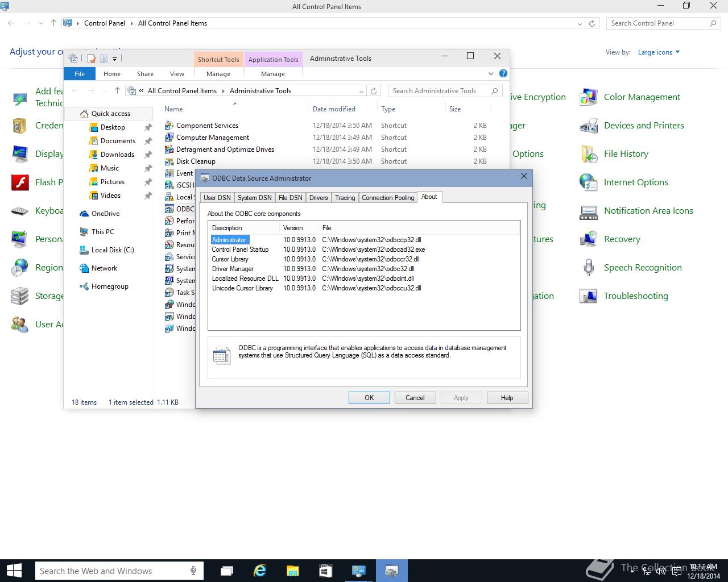Click the Search Administrative Tools field
This screenshot has height=582, width=728.
445,91
